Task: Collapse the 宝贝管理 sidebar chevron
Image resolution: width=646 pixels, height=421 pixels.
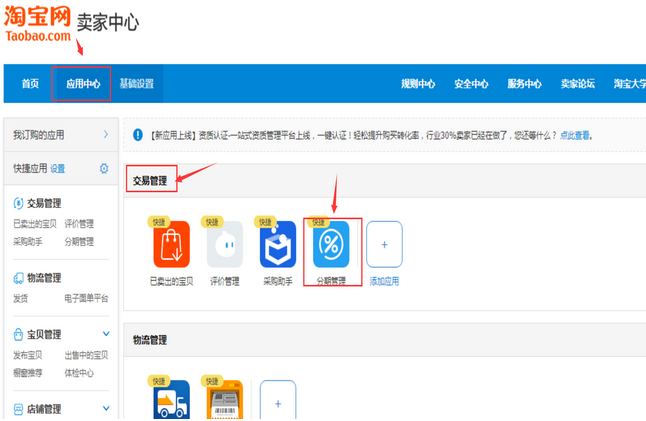Action: click(106, 334)
